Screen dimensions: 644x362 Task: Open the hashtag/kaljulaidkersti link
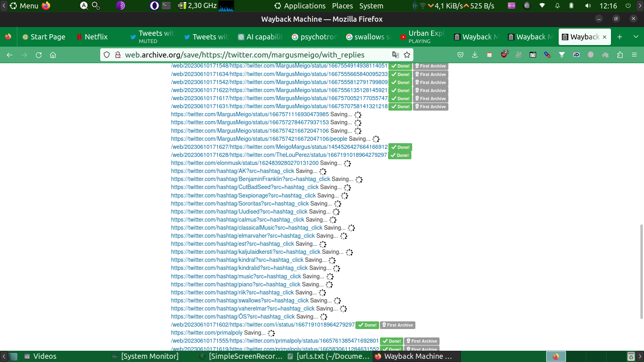pyautogui.click(x=246, y=252)
